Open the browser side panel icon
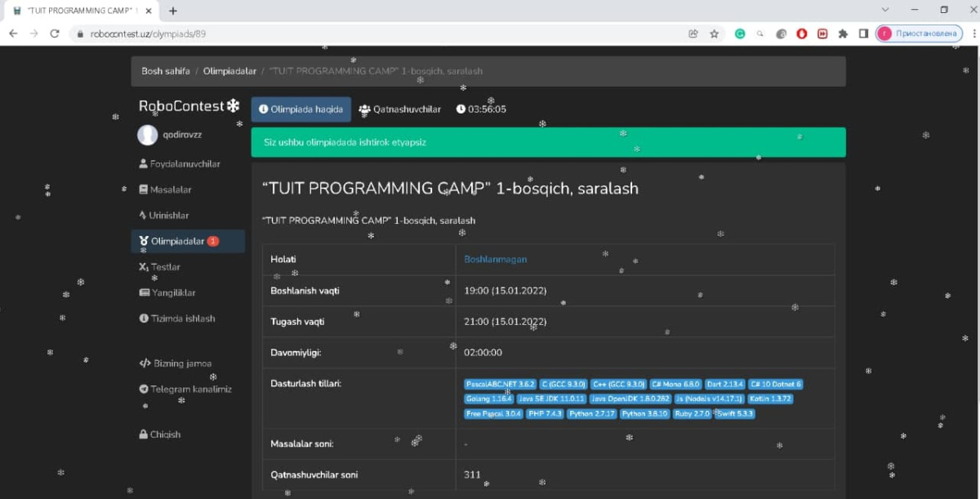Image resolution: width=980 pixels, height=499 pixels. tap(863, 33)
